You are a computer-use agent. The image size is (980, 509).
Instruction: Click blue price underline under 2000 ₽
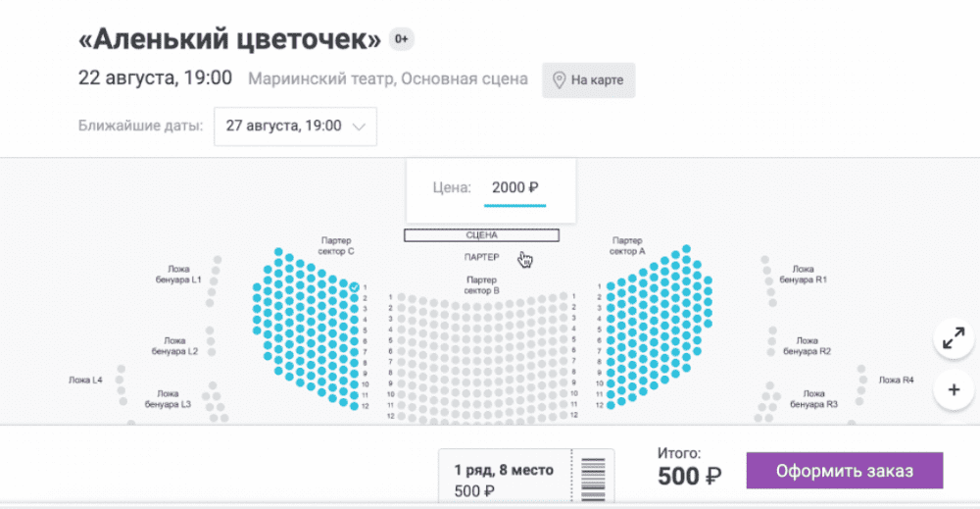(514, 204)
